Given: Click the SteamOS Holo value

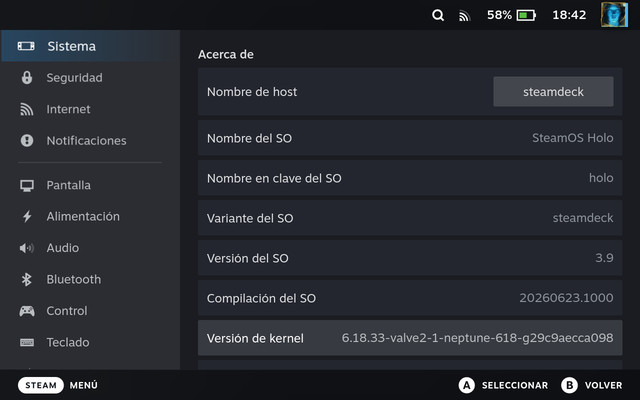Looking at the screenshot, I should click(x=572, y=138).
